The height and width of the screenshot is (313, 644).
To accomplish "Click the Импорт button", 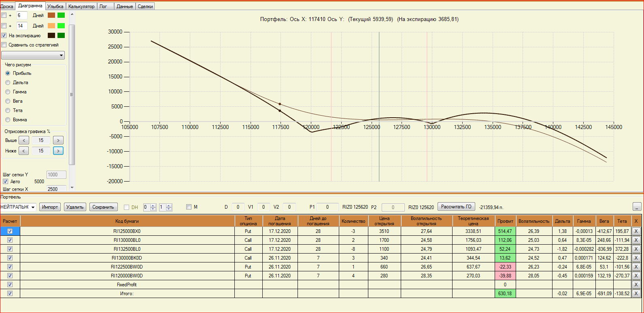I will [x=50, y=207].
